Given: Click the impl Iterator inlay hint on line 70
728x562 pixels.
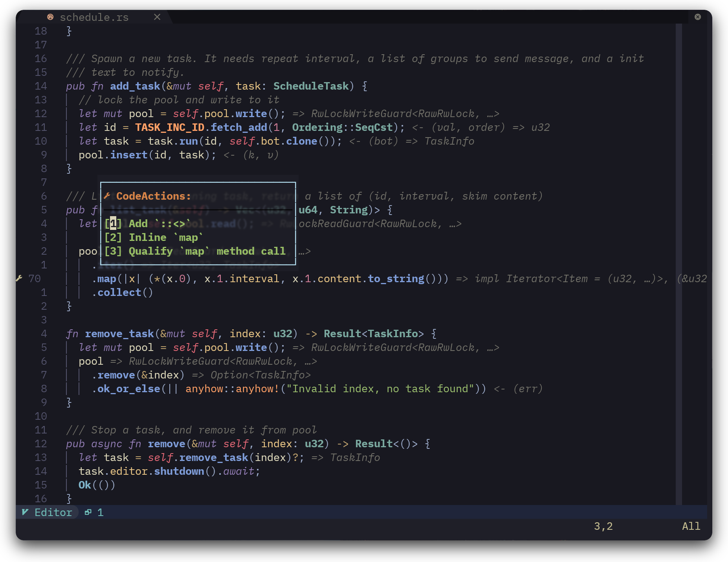Looking at the screenshot, I should point(581,279).
